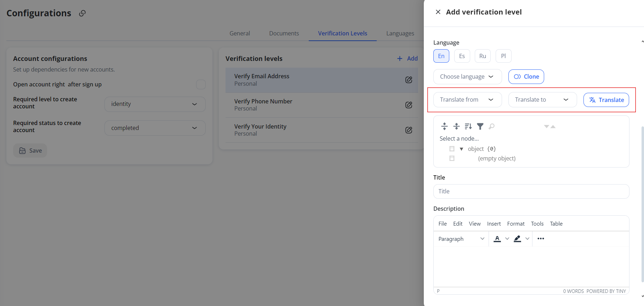Image resolution: width=644 pixels, height=306 pixels.
Task: Open the Translate from dropdown
Action: [x=467, y=100]
